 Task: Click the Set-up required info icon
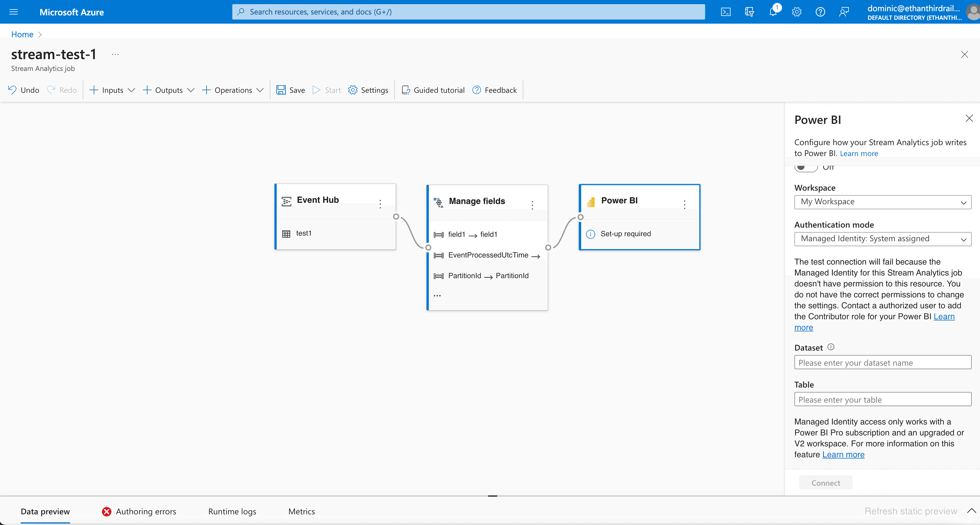pyautogui.click(x=590, y=234)
